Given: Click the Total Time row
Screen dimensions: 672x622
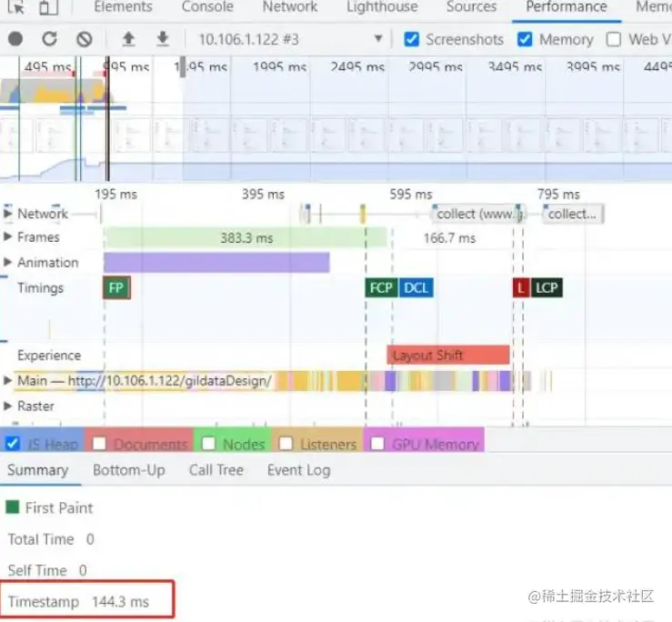Looking at the screenshot, I should pyautogui.click(x=51, y=539).
